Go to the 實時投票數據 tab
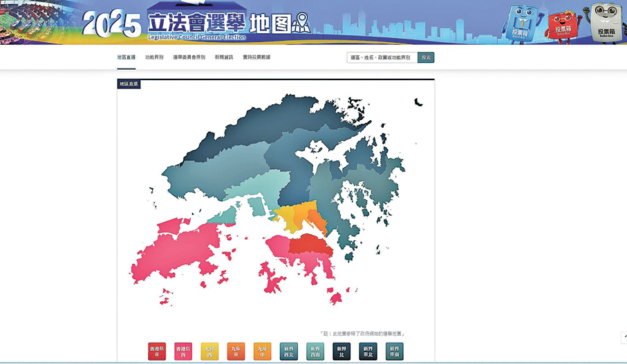The image size is (627, 364). coord(256,57)
